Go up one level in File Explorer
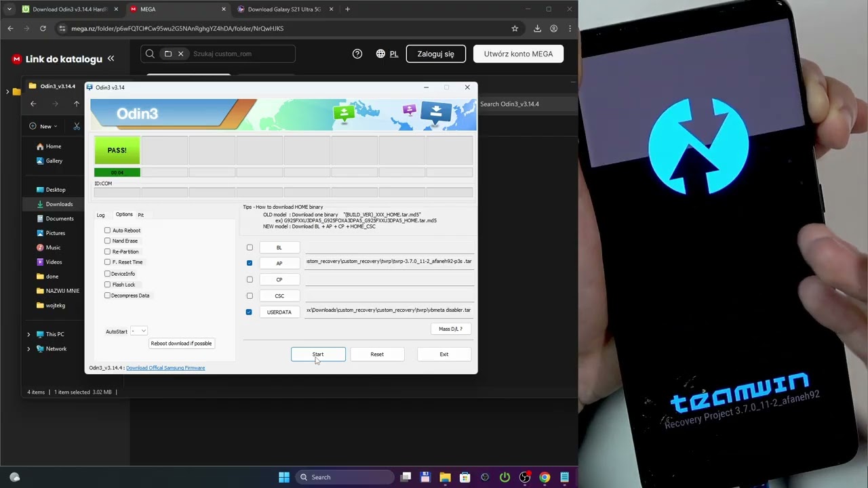Image resolution: width=868 pixels, height=488 pixels. [77, 104]
